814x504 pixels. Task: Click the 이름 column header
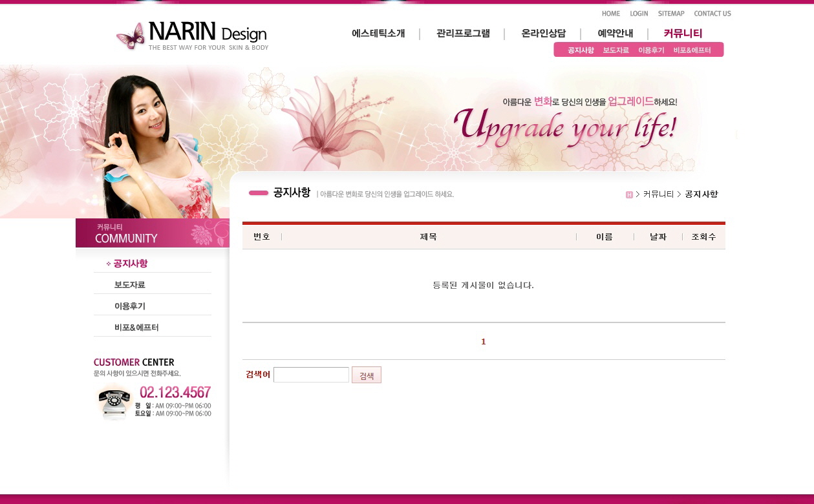[x=605, y=237]
